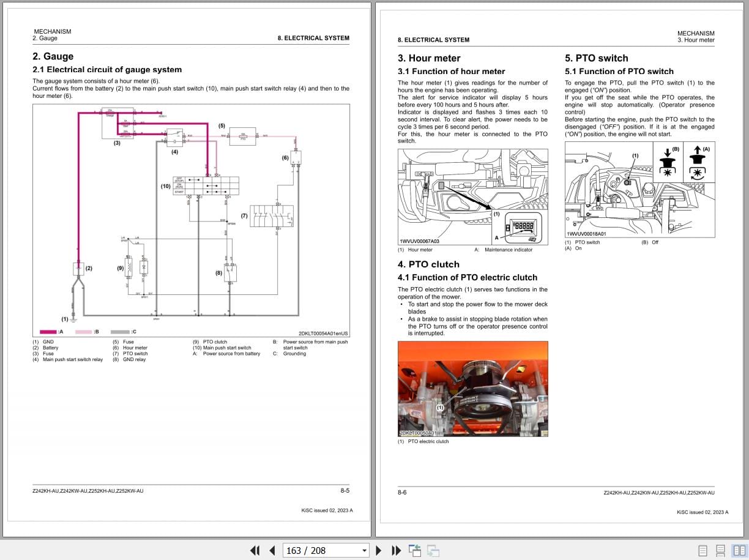Click the gray legend swatch C
This screenshot has width=749, height=560.
120,332
